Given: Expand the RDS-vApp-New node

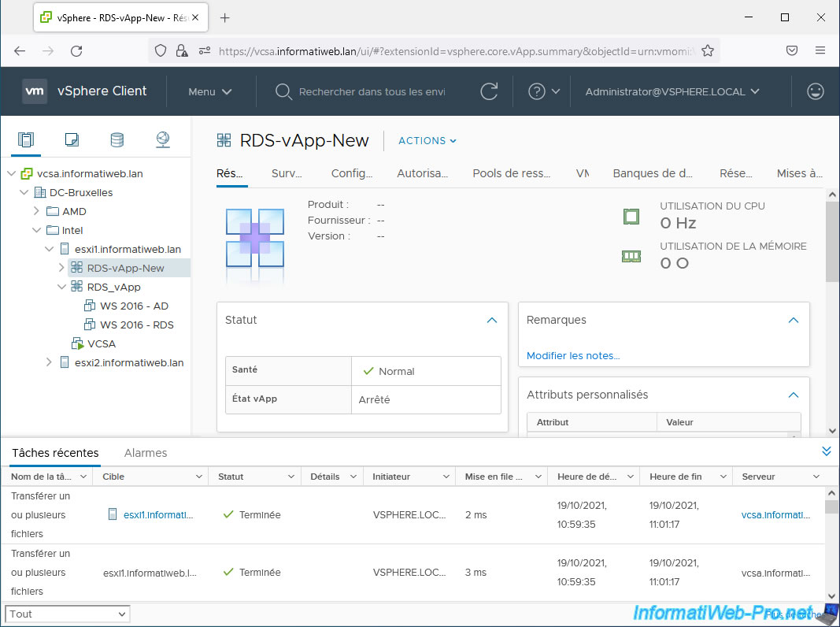Looking at the screenshot, I should (61, 267).
